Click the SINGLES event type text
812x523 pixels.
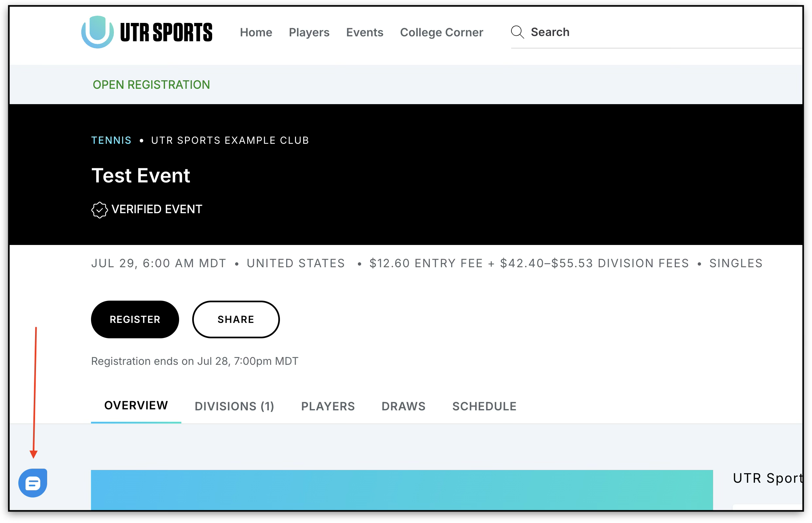click(736, 263)
